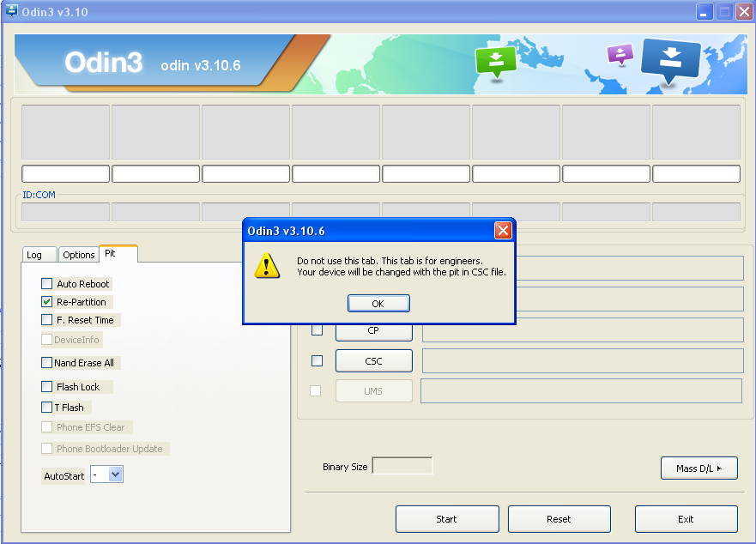Switch to the Options tab
The height and width of the screenshot is (544, 756).
[79, 255]
